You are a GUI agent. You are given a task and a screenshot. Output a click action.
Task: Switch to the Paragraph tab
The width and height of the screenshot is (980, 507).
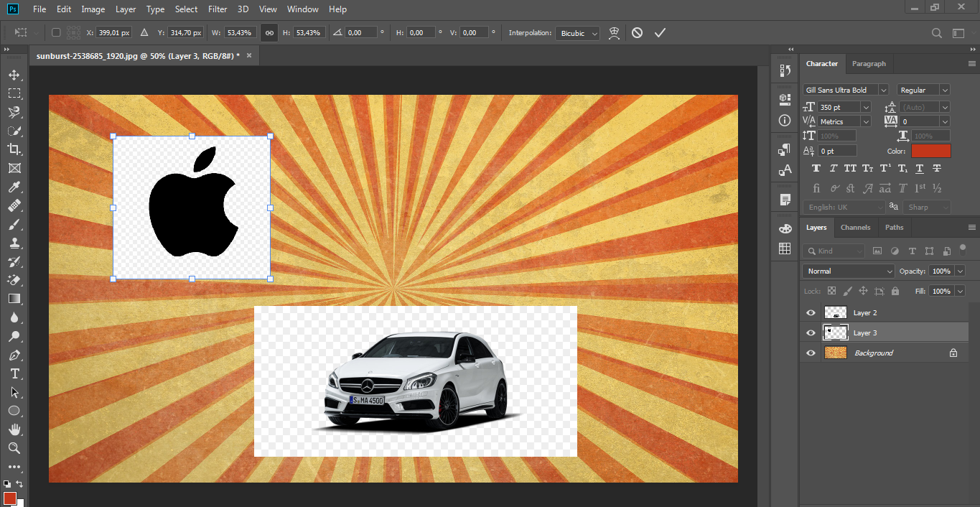click(x=869, y=63)
